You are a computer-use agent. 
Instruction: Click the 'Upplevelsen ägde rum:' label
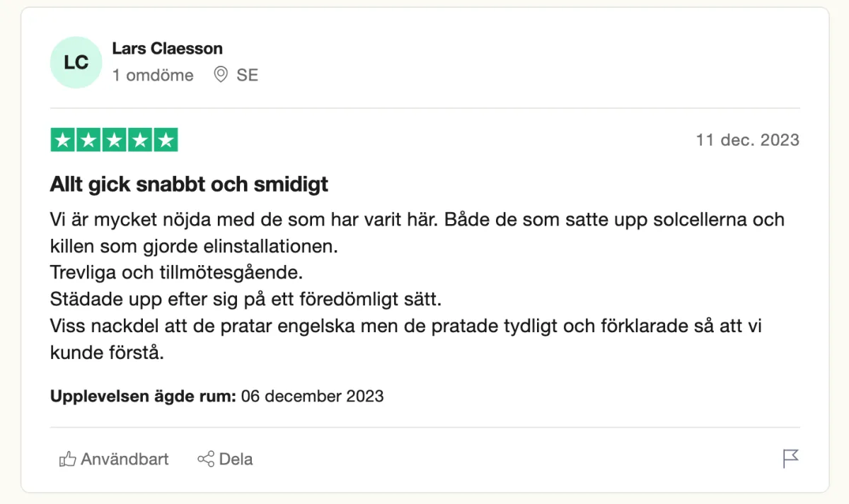(143, 396)
